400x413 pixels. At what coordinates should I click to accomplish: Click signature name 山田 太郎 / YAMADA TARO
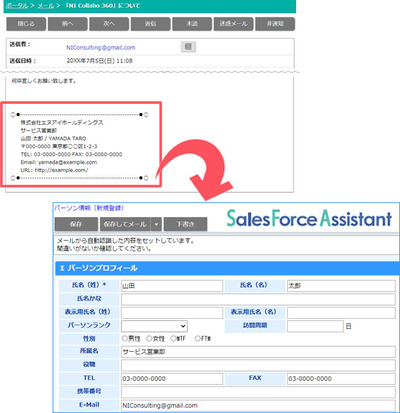(53, 138)
